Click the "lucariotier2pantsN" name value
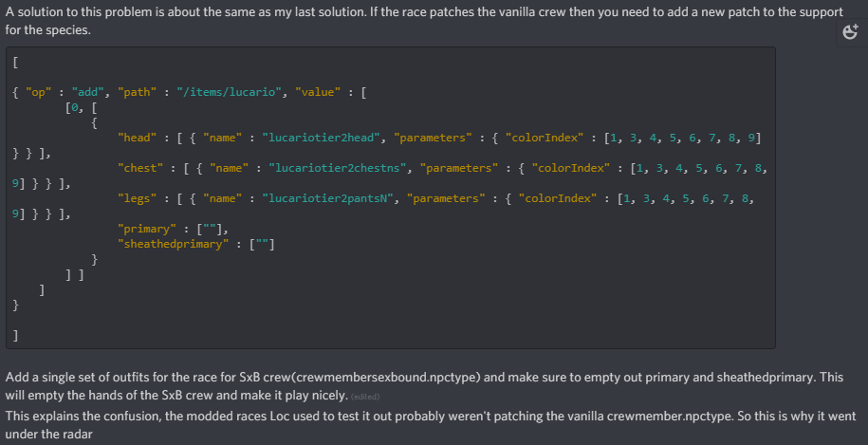 click(x=327, y=198)
